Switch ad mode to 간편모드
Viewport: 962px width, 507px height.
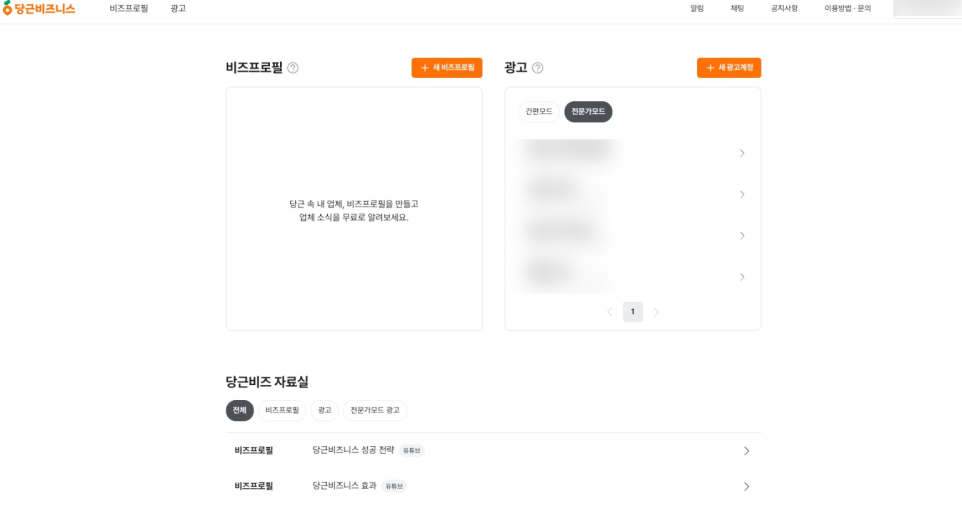point(539,112)
